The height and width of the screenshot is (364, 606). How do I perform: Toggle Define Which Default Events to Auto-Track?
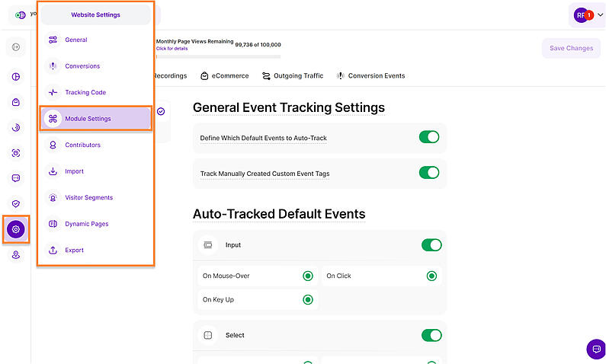(429, 137)
